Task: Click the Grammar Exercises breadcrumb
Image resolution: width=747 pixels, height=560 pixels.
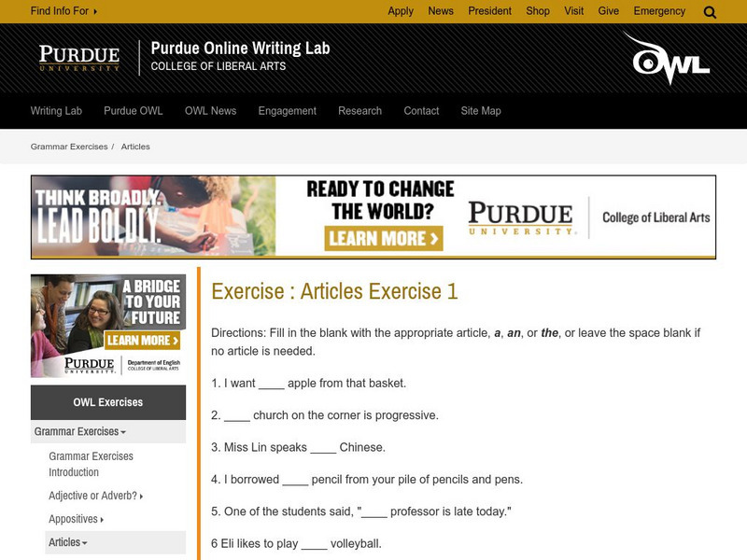Action: tap(69, 147)
